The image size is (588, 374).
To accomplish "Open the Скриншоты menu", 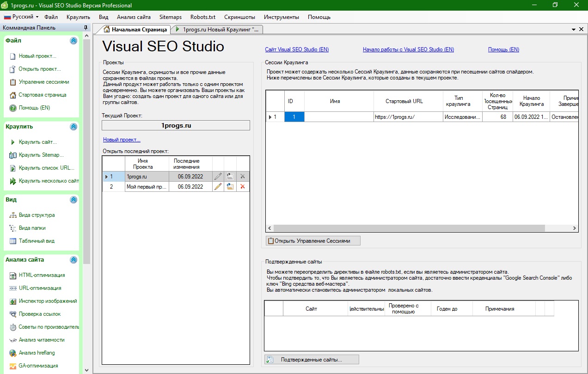I will click(239, 17).
